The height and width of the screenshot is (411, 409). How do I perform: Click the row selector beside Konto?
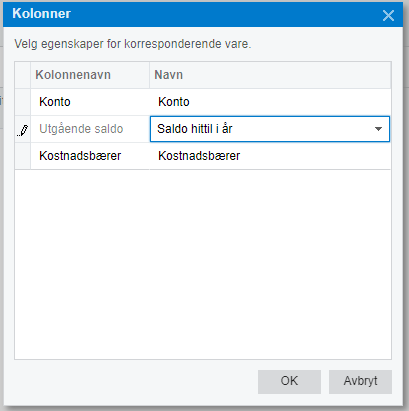(x=23, y=102)
